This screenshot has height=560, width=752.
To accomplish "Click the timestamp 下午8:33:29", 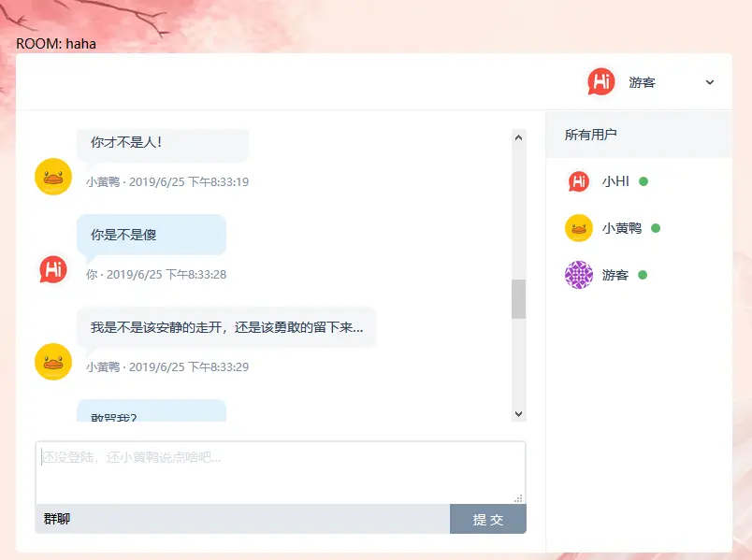I will [x=218, y=367].
